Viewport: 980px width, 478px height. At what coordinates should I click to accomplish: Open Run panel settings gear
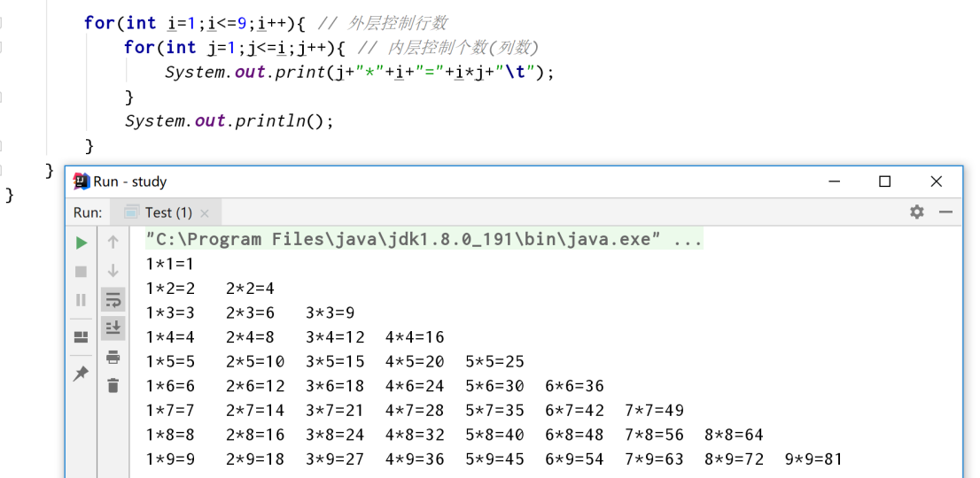point(917,212)
